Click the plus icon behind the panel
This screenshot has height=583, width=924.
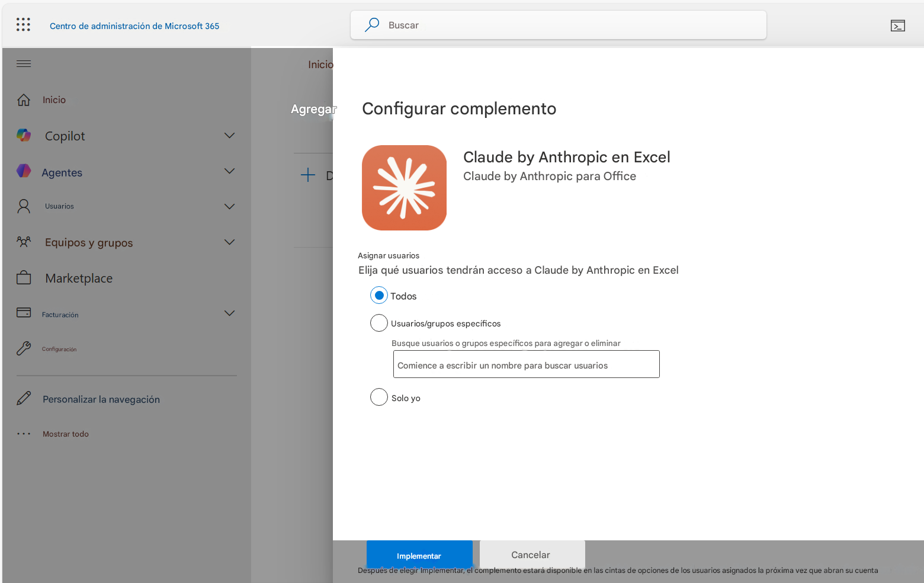308,175
